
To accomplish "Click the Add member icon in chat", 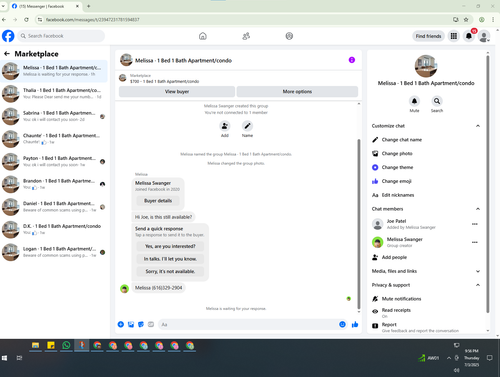I will pyautogui.click(x=225, y=126).
